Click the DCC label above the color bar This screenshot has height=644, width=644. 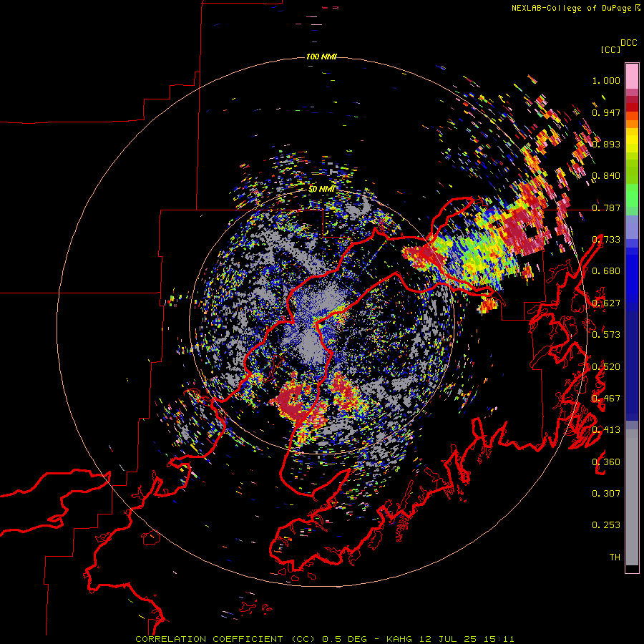pyautogui.click(x=629, y=43)
